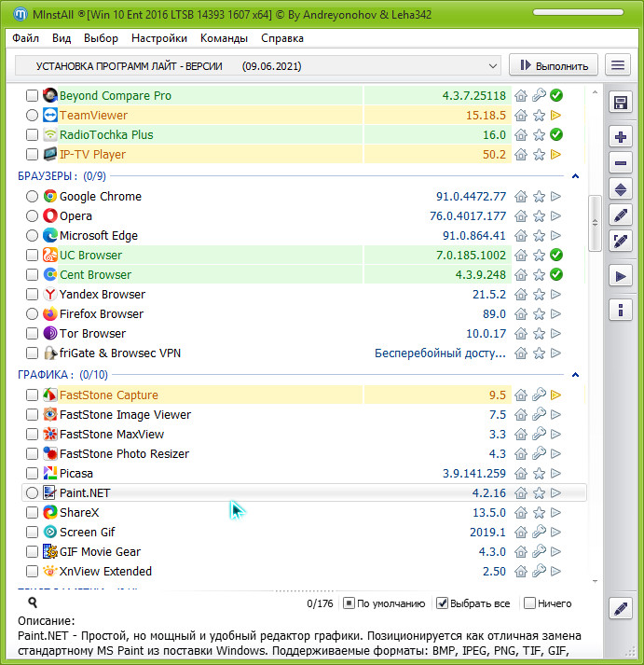Viewport: 644px width, 665px height.
Task: Open homepage icon for Google Chrome row
Action: click(x=521, y=197)
